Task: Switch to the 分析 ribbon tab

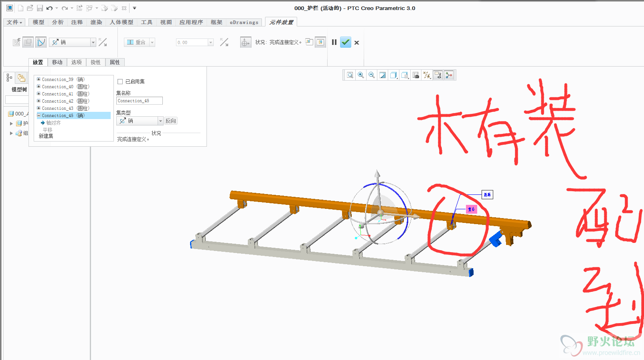Action: coord(58,22)
